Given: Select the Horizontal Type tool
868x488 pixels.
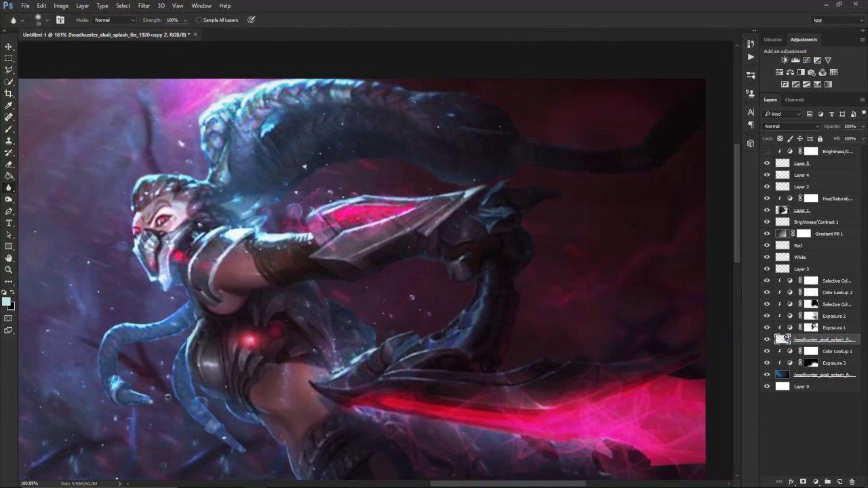Looking at the screenshot, I should coord(9,223).
